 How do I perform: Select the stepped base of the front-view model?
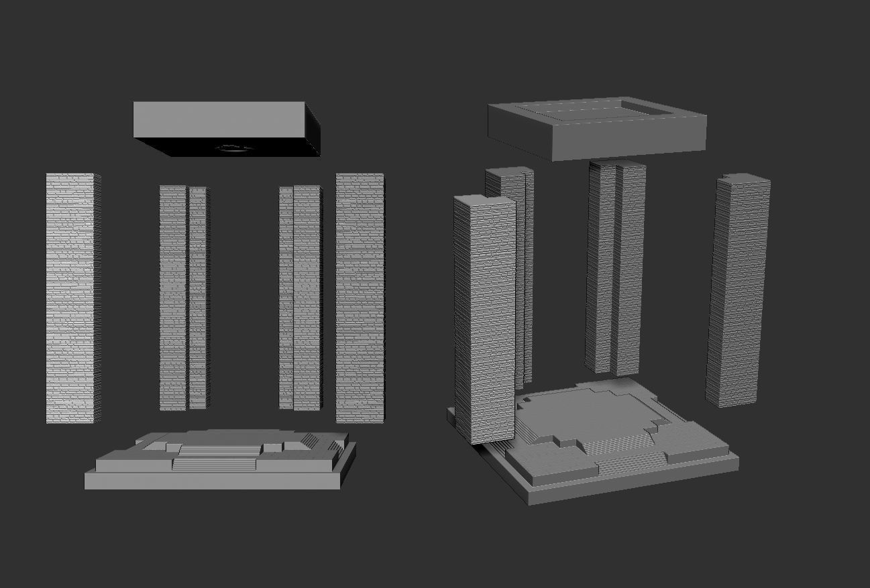[x=220, y=460]
